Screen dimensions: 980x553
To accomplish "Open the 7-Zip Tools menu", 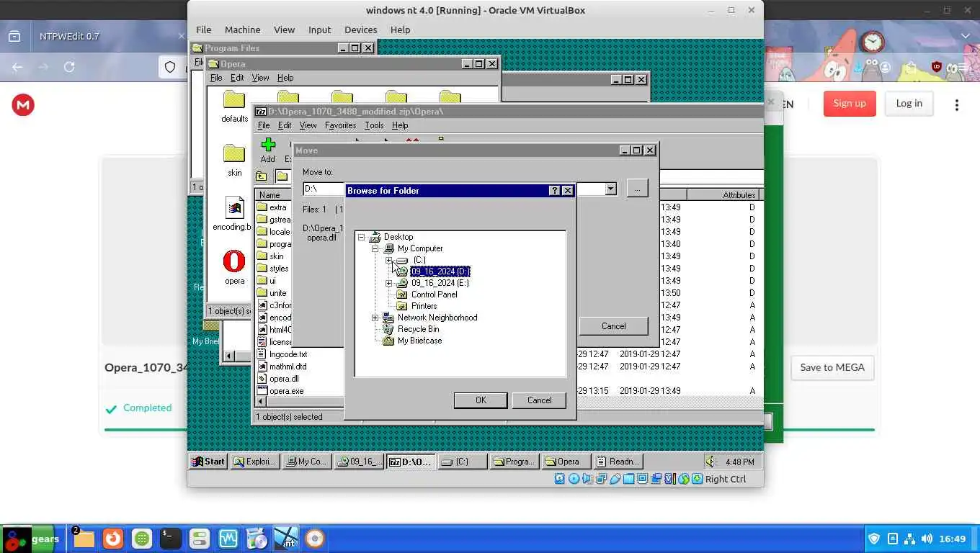I will (374, 125).
